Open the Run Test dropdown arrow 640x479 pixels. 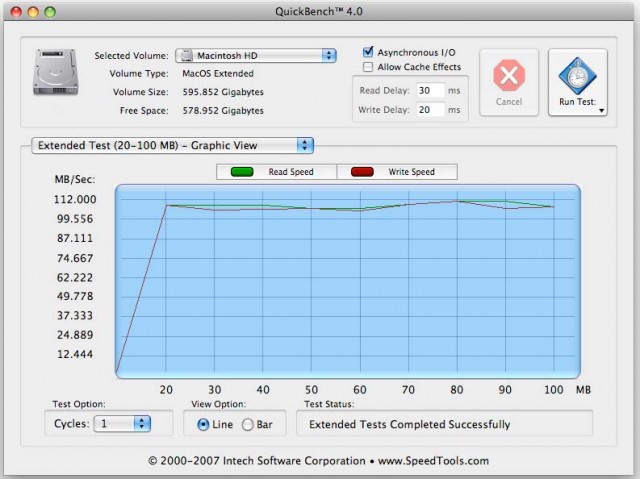point(601,111)
